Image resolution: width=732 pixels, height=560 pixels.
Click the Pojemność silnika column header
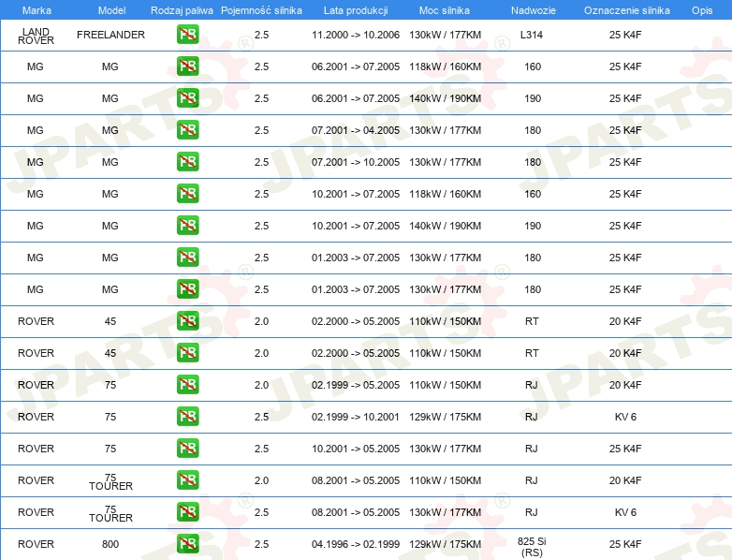[x=261, y=10]
